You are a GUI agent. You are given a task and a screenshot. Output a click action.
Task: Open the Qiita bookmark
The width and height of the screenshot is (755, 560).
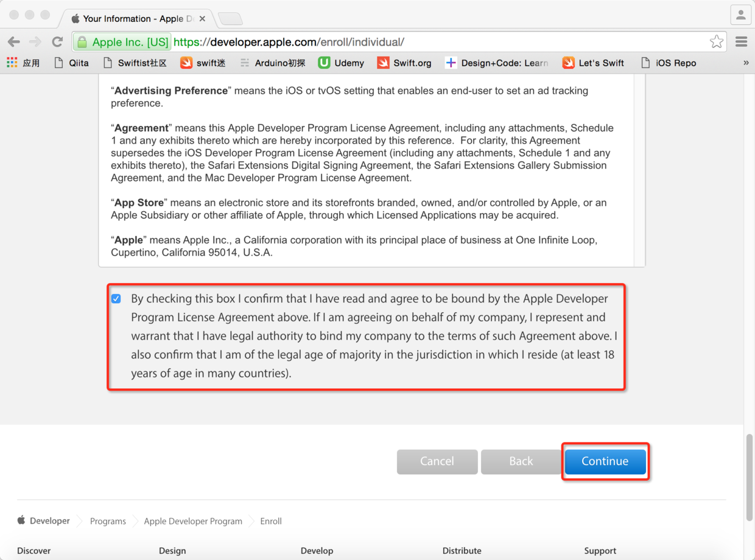[x=71, y=63]
